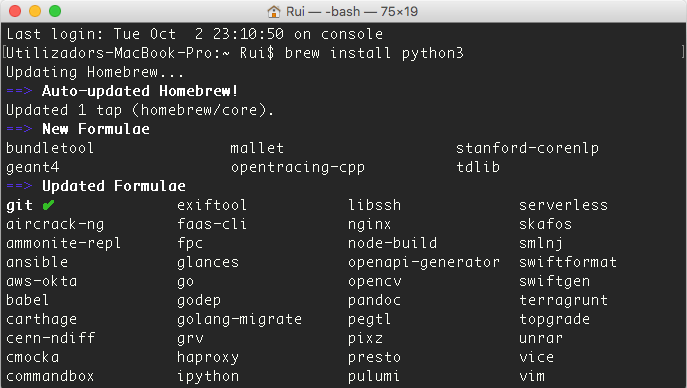
Task: Click the window title 'Rui — -bash — 75×19'
Action: click(x=352, y=11)
